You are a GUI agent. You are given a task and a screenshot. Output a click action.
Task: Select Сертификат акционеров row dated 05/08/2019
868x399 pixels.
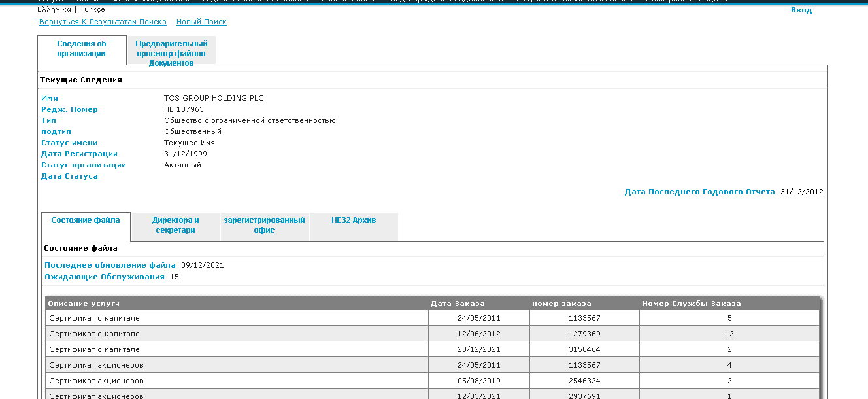pyautogui.click(x=96, y=381)
